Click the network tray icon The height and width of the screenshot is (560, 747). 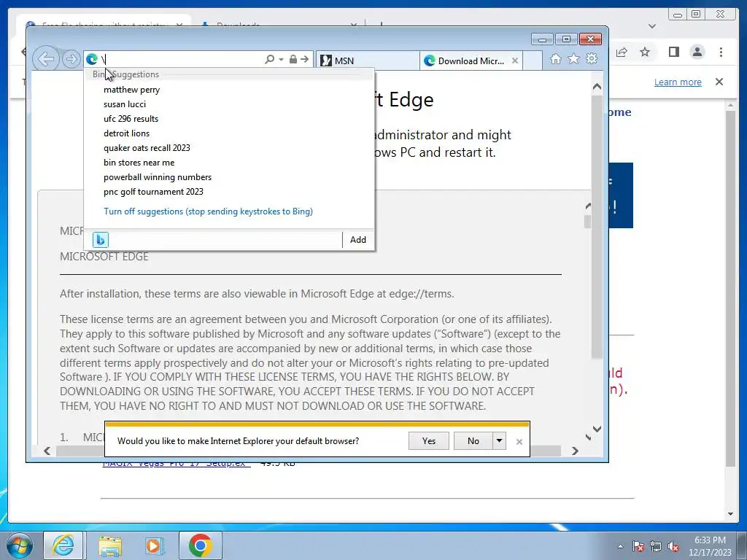656,546
